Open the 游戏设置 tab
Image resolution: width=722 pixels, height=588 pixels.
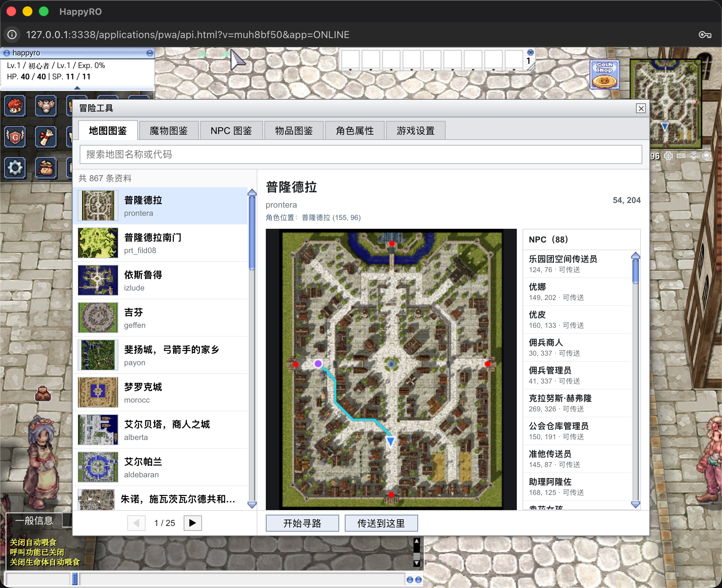click(416, 131)
